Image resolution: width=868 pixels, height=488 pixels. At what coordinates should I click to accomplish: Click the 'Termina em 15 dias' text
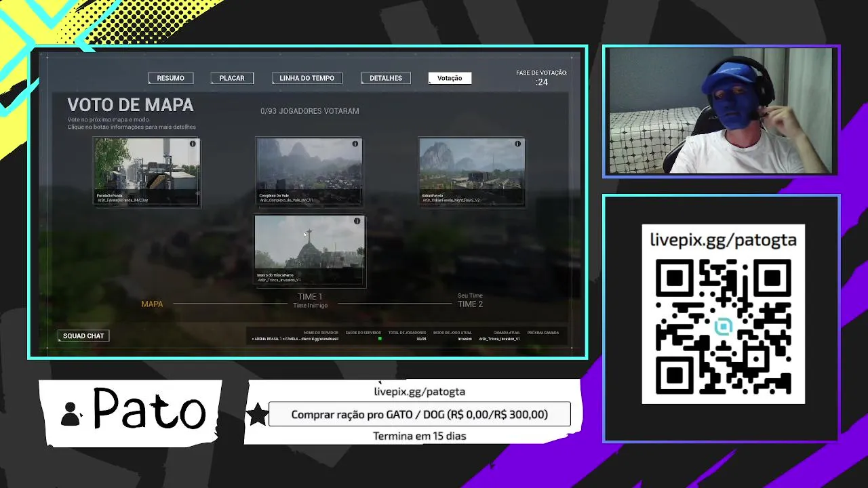(420, 436)
